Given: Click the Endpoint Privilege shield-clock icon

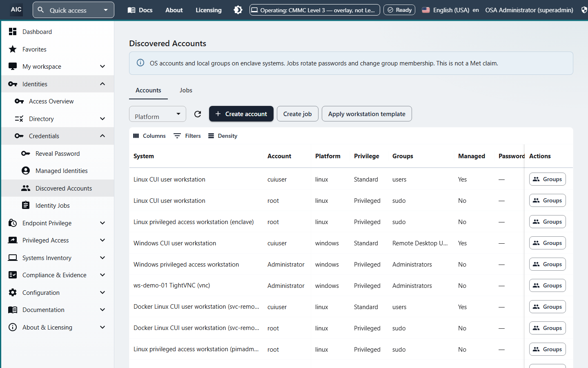Looking at the screenshot, I should (x=13, y=223).
